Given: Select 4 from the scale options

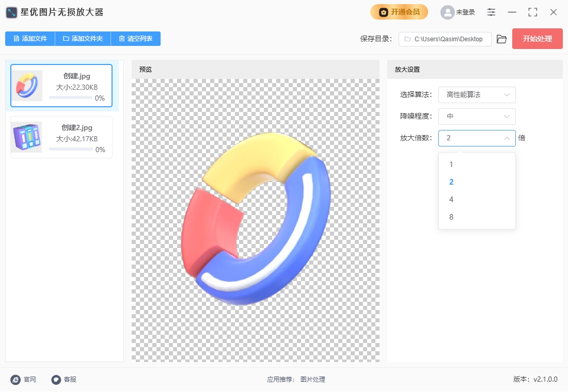Looking at the screenshot, I should point(451,200).
